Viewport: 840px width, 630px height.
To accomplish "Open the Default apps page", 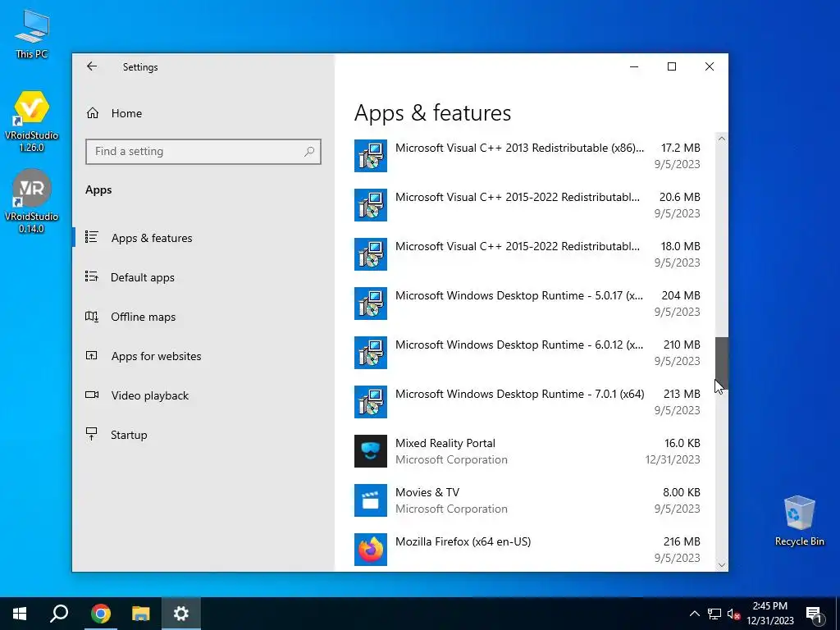I will click(x=143, y=277).
